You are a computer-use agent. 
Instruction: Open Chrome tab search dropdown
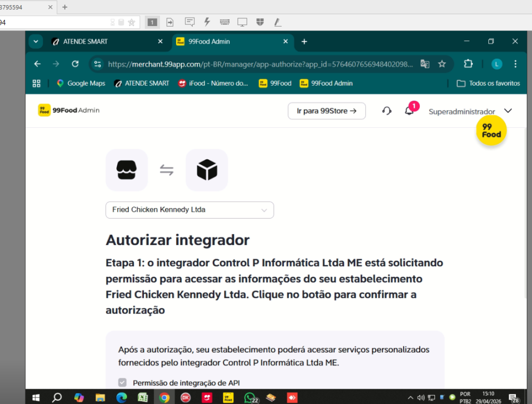(36, 42)
